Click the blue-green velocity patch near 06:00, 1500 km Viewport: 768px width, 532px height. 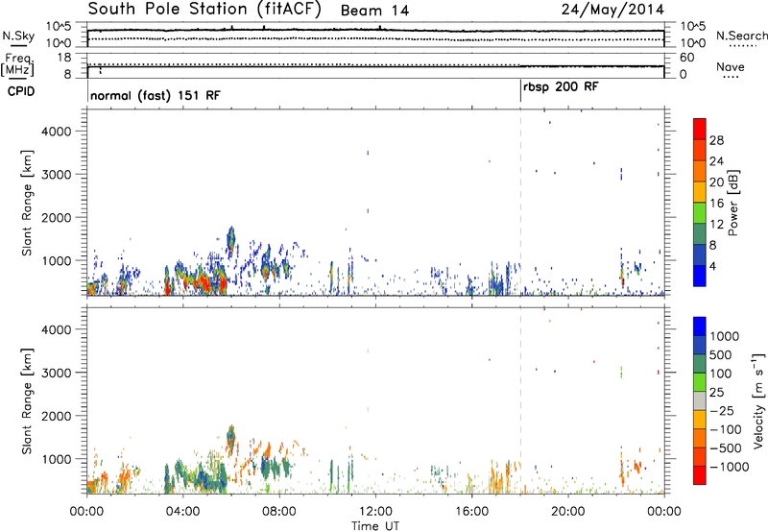tap(230, 434)
